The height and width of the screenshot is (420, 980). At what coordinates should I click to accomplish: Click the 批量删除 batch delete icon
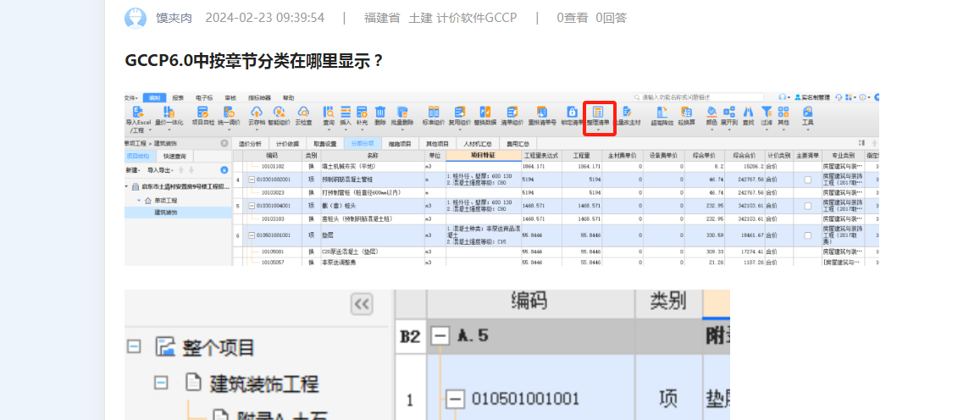click(x=402, y=112)
